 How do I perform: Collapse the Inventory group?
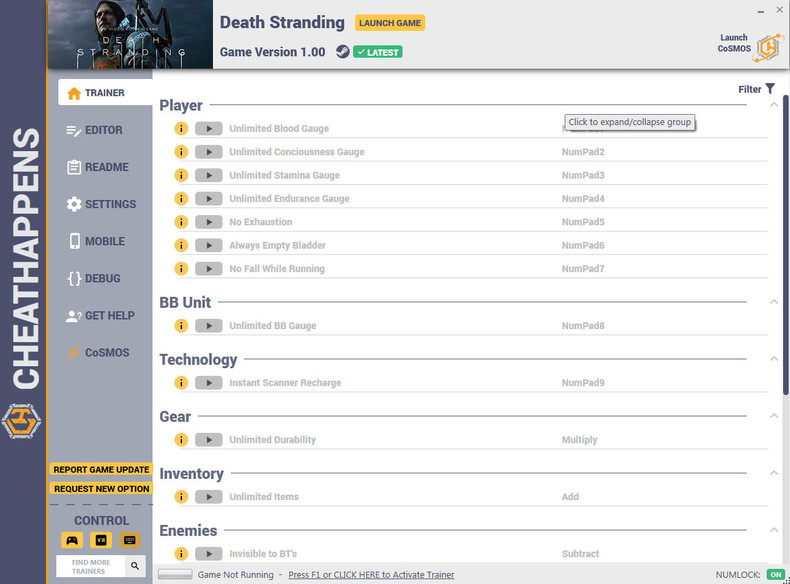[774, 473]
